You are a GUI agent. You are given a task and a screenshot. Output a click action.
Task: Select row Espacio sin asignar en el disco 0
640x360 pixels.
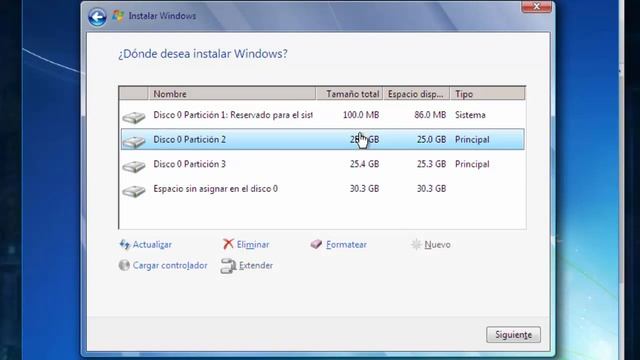322,189
